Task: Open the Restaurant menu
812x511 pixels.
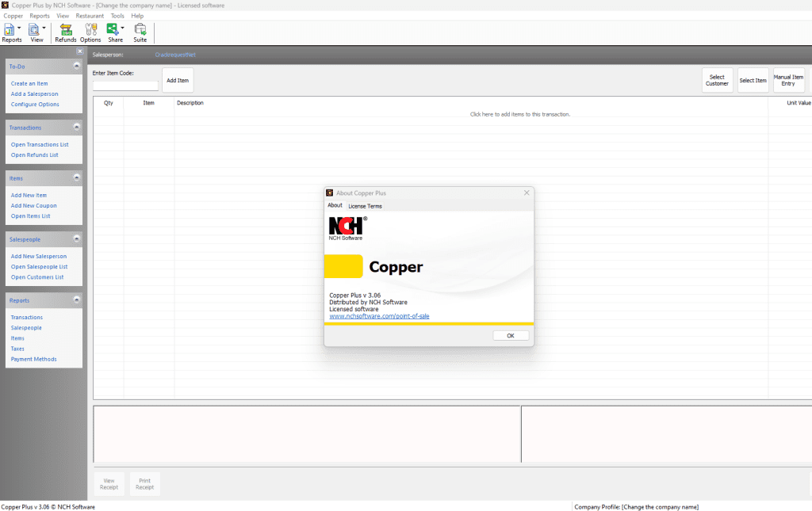Action: [x=90, y=16]
